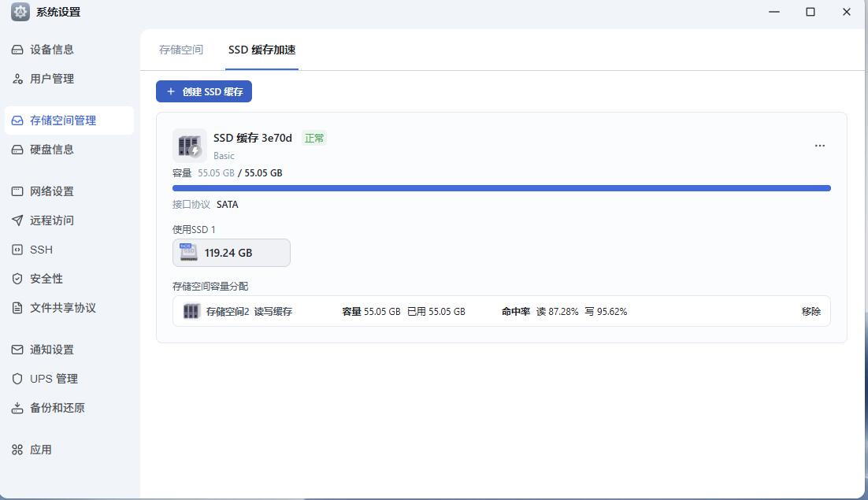Select 存储空间管理 in sidebar
868x500 pixels.
click(x=69, y=120)
